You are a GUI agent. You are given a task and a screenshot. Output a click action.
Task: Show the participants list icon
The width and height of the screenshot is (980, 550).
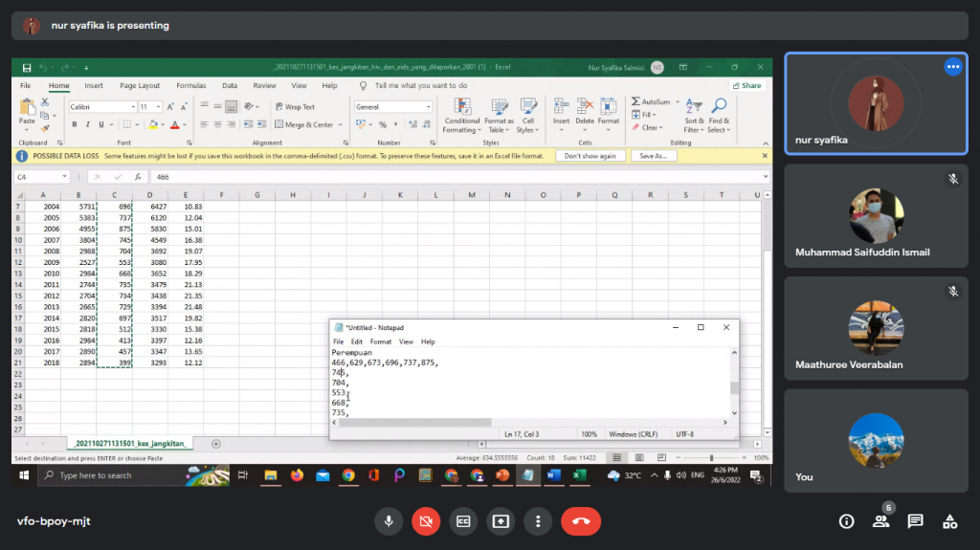pos(880,521)
